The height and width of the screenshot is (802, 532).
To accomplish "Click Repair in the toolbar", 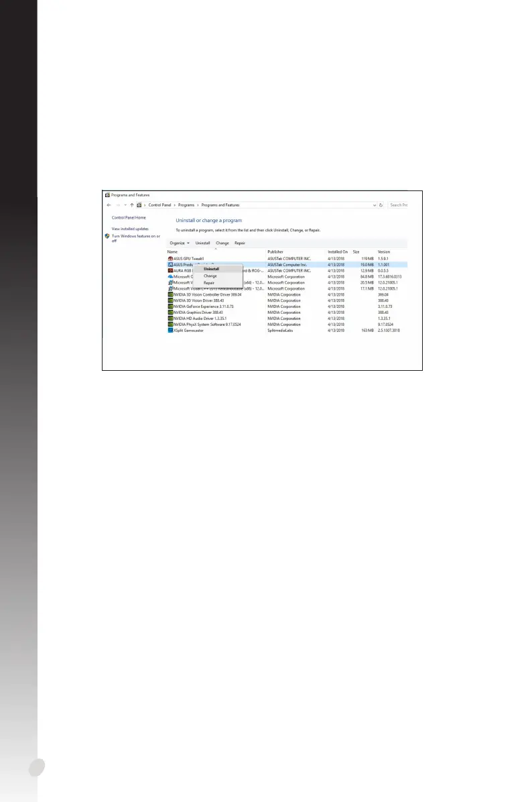I will click(x=240, y=243).
